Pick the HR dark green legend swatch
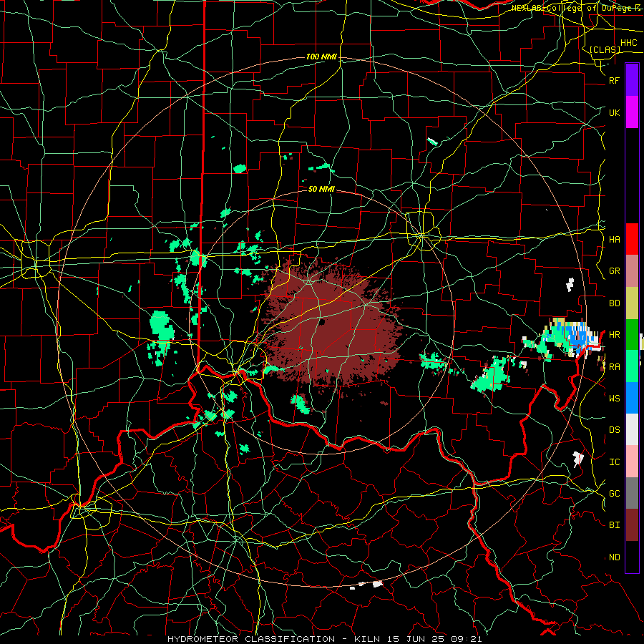Viewport: 644px width, 644px height. (x=632, y=334)
